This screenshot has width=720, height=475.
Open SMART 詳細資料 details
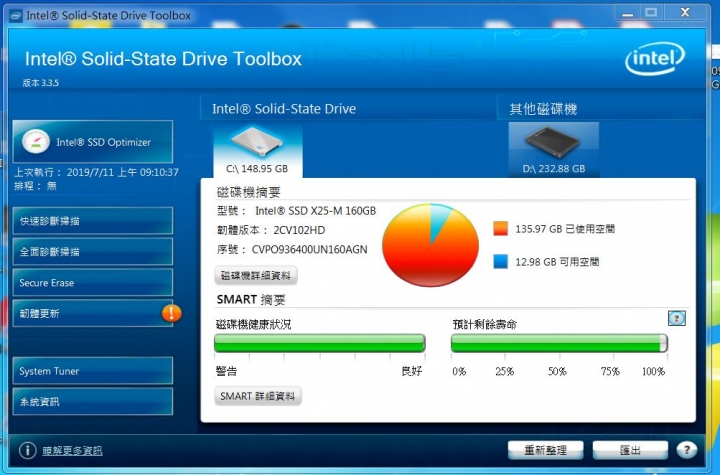coord(258,396)
